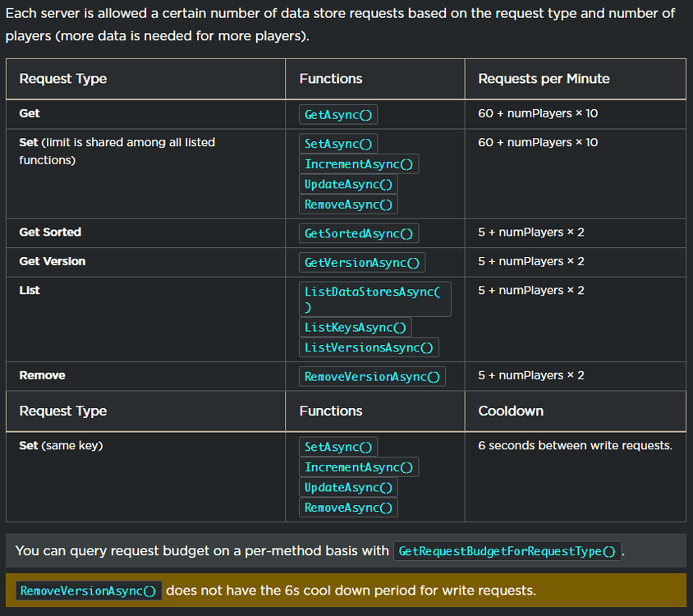
Task: Click the Cooldown column header
Action: pos(511,411)
